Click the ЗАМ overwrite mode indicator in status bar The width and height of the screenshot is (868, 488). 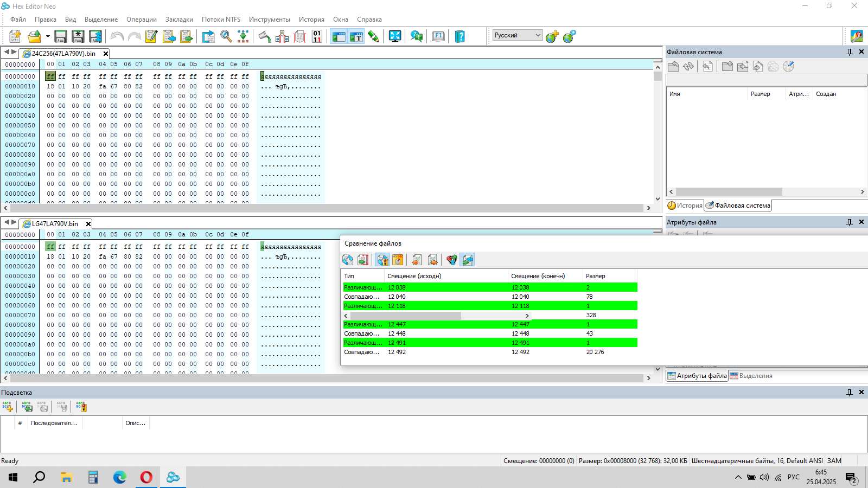[x=834, y=461]
